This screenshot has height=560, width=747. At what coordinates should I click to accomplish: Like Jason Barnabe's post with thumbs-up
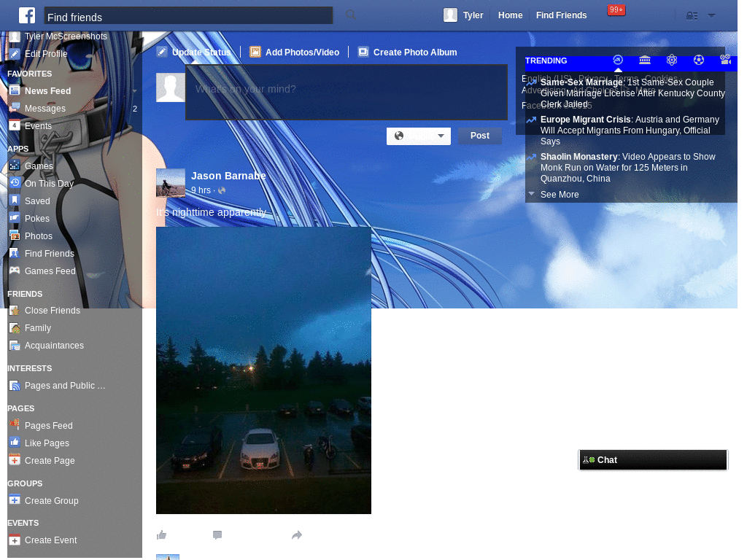click(161, 535)
